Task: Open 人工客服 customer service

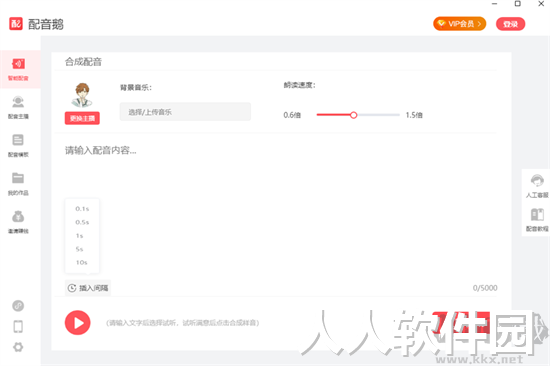Action: coord(537,186)
